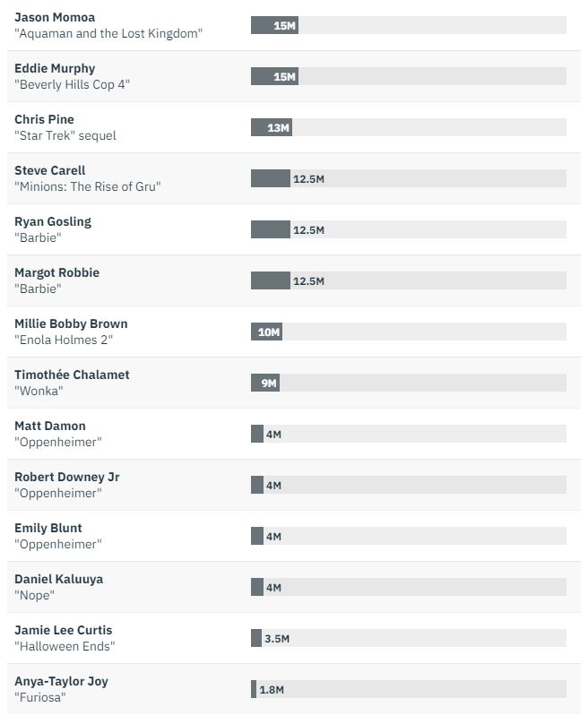The width and height of the screenshot is (588, 724).
Task: Click Robert Downey Jr's 4M bar
Action: (257, 486)
